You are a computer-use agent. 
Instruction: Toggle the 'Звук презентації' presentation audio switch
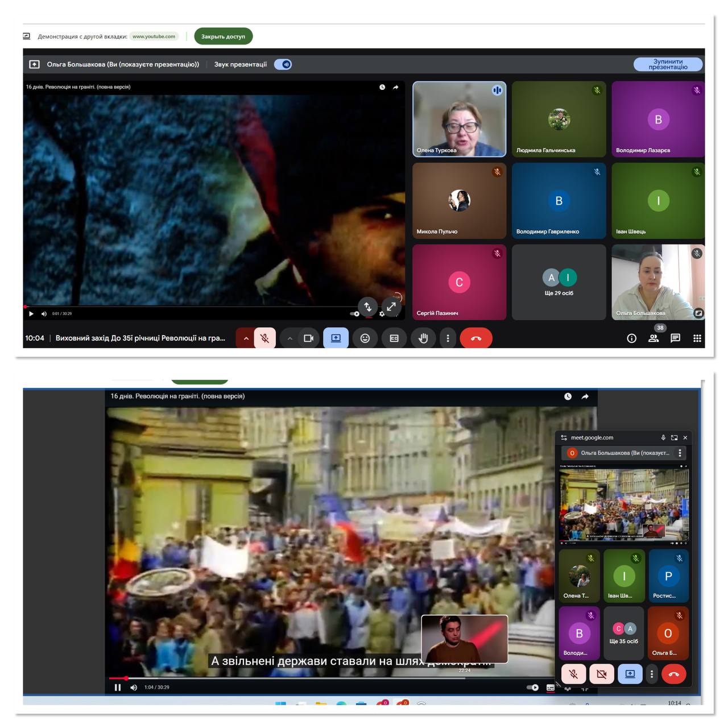pyautogui.click(x=283, y=64)
